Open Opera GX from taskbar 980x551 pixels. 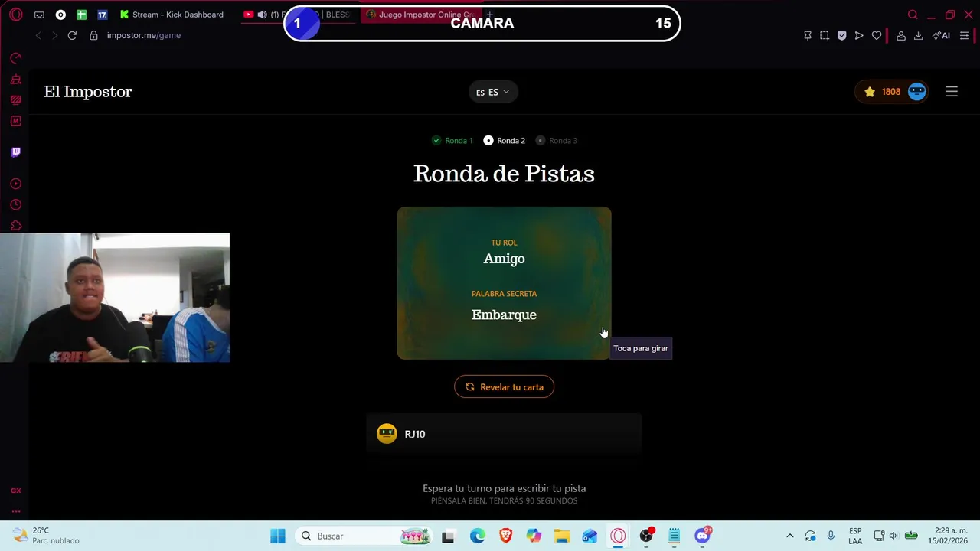click(618, 536)
